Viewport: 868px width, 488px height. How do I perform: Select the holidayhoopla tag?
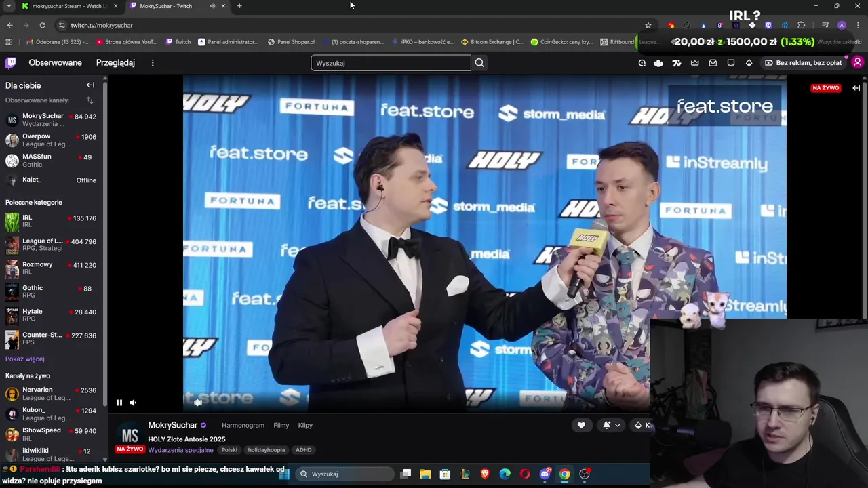[266, 450]
